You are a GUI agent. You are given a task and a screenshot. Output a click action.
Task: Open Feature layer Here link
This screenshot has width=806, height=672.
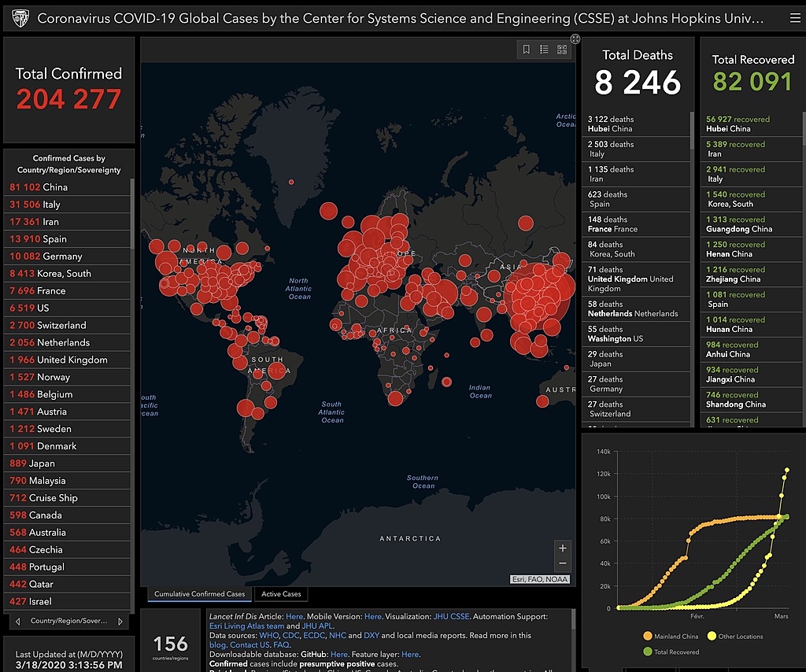409,655
